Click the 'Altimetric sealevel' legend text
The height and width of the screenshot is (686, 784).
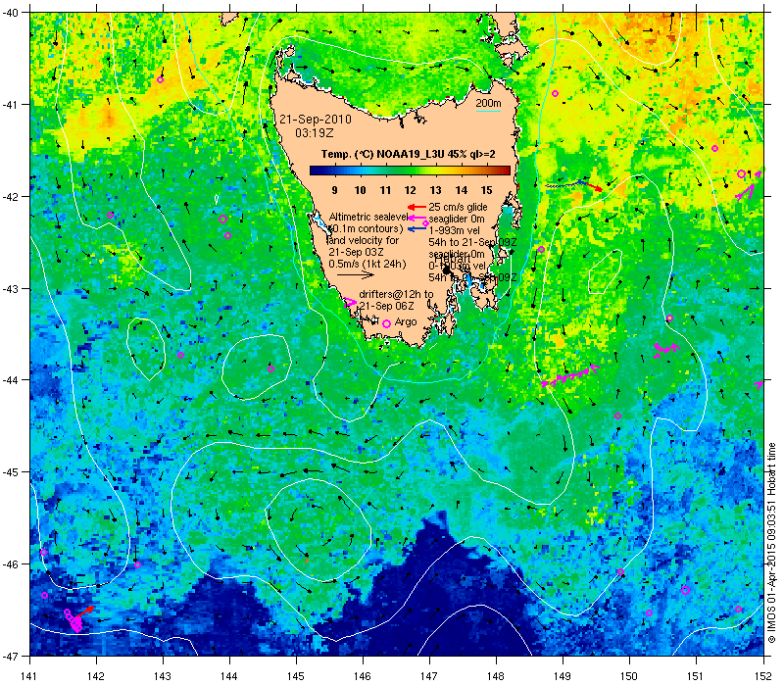coord(368,217)
